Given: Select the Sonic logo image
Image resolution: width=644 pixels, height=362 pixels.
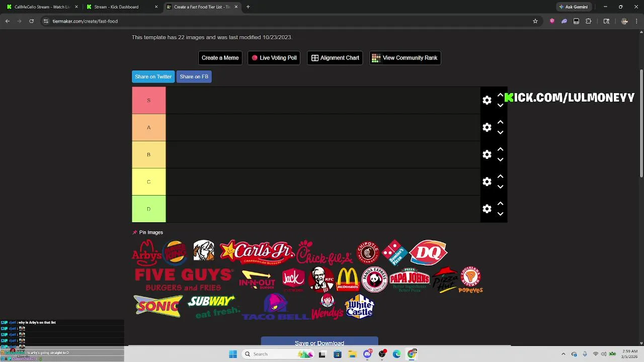Looking at the screenshot, I should tap(158, 307).
